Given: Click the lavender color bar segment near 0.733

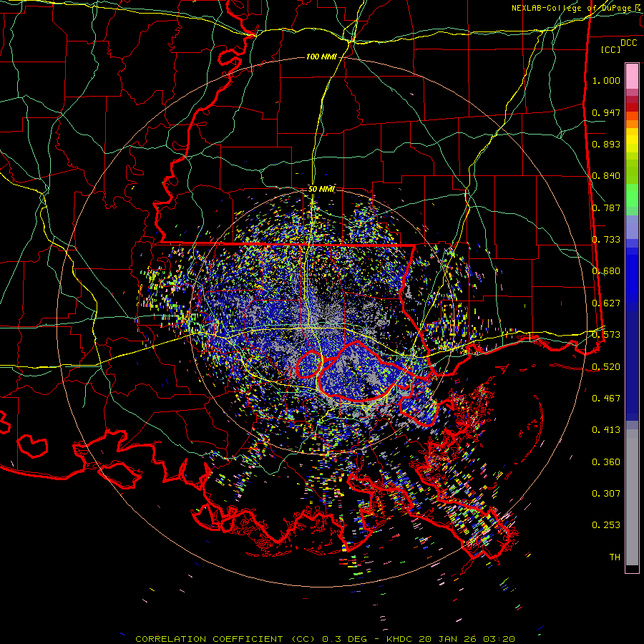Looking at the screenshot, I should 632,227.
